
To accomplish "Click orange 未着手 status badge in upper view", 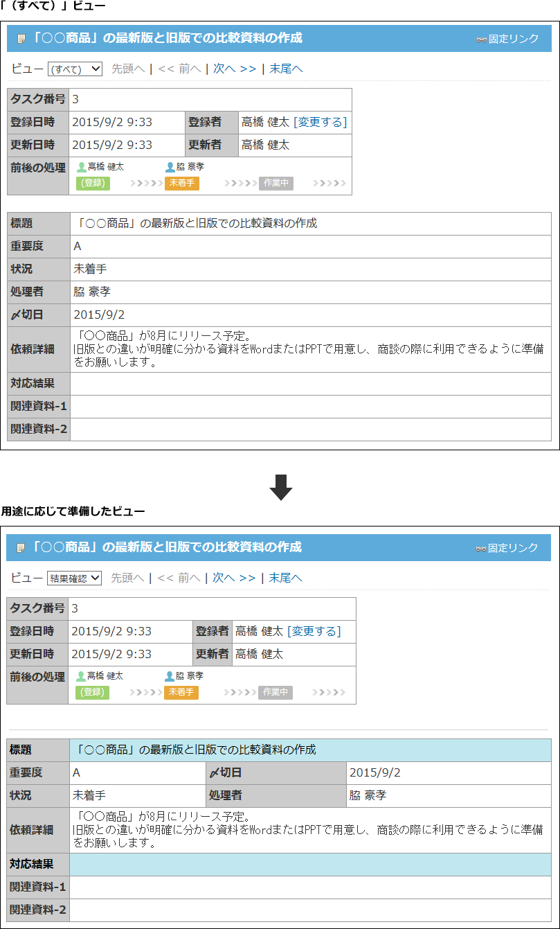I will point(182,184).
